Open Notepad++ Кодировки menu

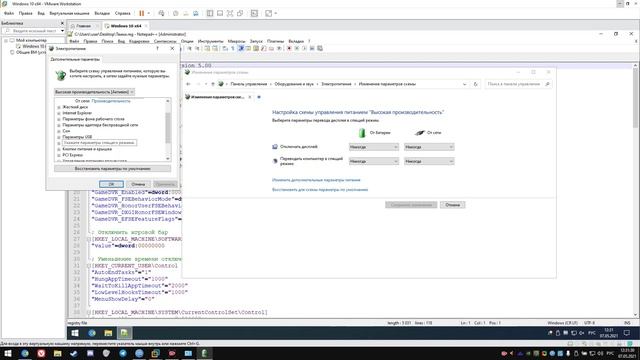(x=139, y=41)
